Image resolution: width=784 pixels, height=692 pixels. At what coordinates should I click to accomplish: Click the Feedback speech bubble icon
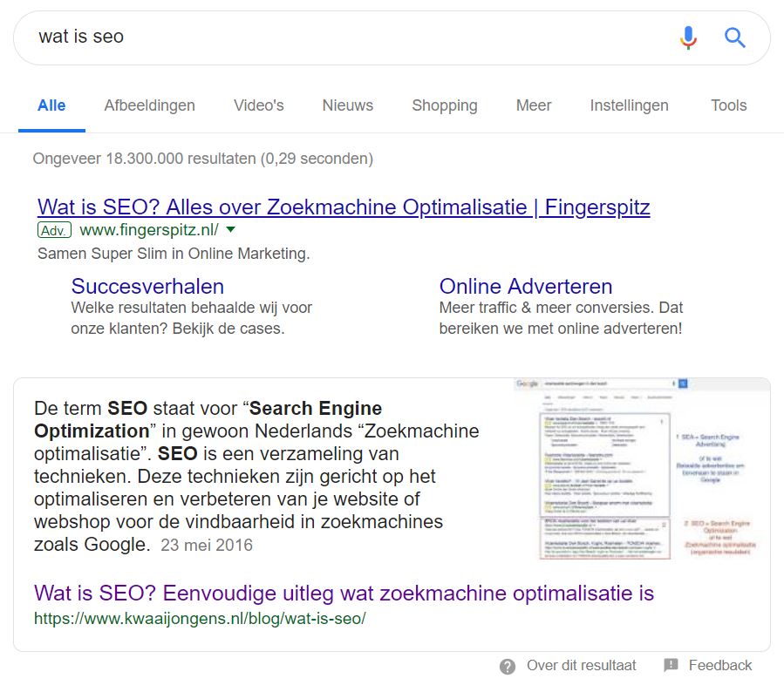point(671,665)
